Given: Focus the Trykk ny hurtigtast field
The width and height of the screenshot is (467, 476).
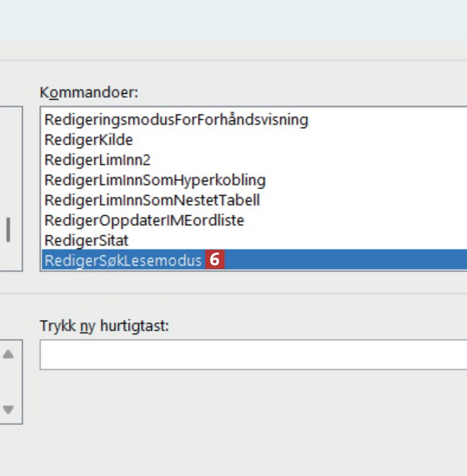Looking at the screenshot, I should point(253,355).
